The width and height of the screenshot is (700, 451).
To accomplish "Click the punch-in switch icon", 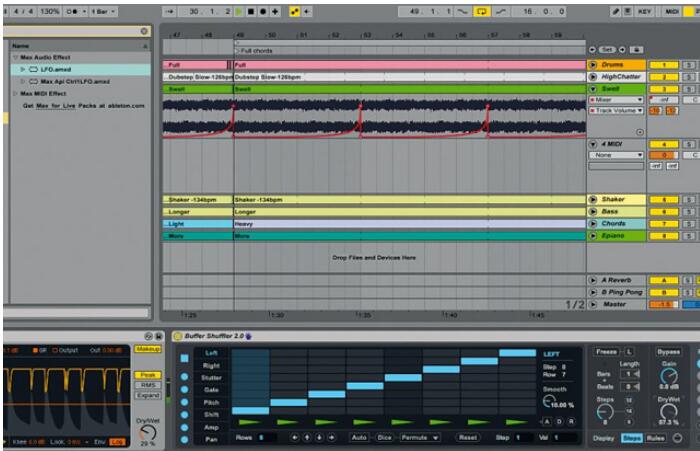I will point(463,12).
